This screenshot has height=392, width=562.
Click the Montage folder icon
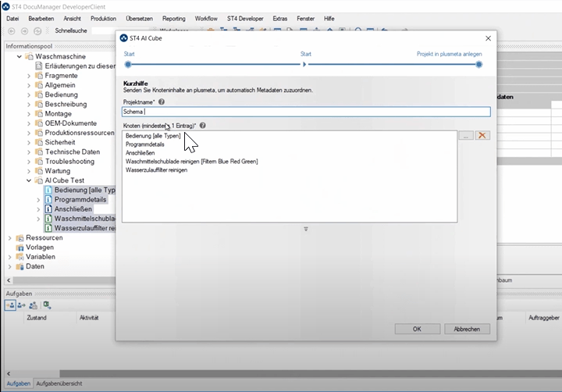[x=39, y=114]
